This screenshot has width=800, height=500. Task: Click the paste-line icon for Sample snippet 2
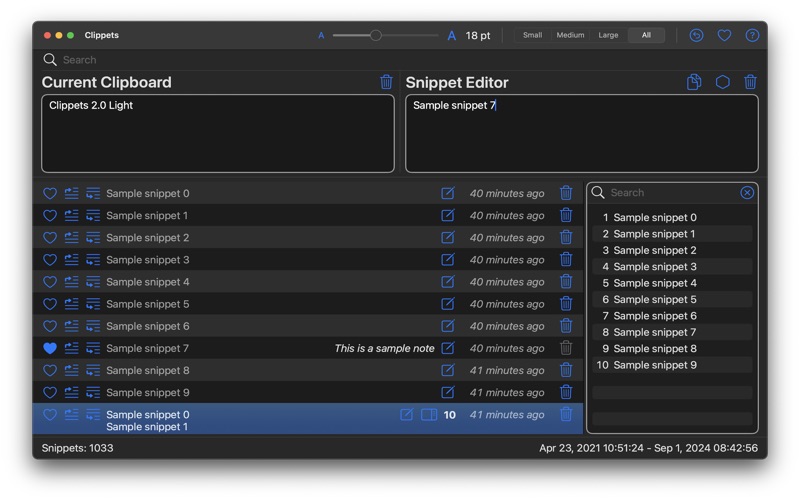[71, 237]
